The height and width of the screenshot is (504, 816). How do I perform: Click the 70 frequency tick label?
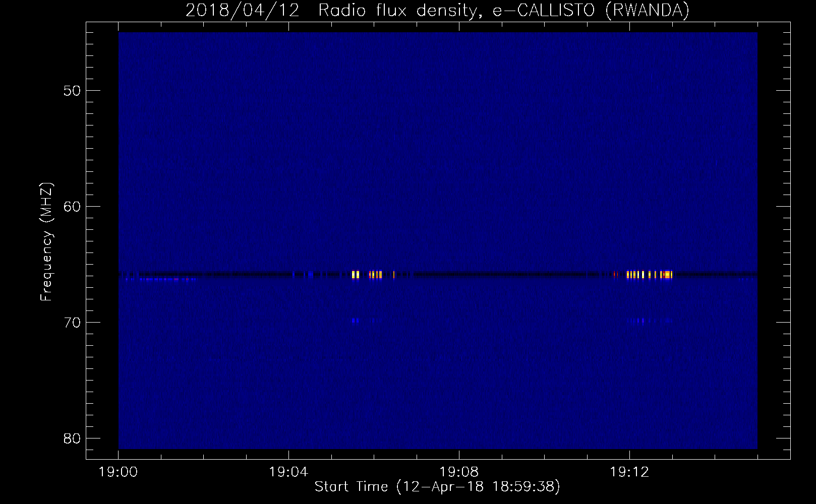click(x=73, y=323)
